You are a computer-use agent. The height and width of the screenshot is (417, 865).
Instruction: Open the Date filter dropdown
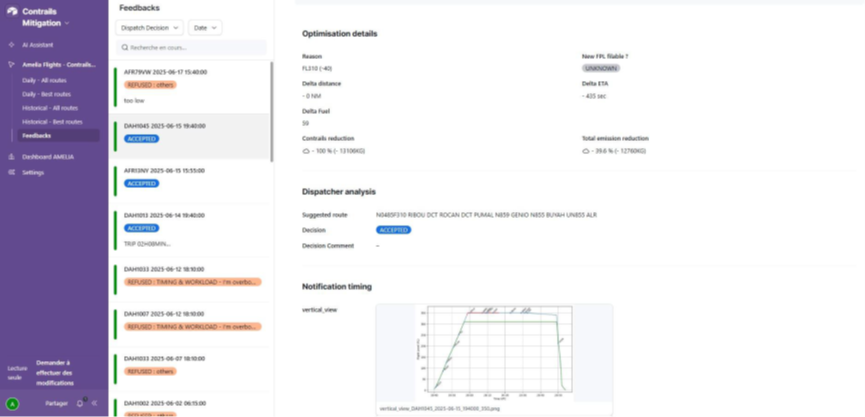tap(204, 28)
